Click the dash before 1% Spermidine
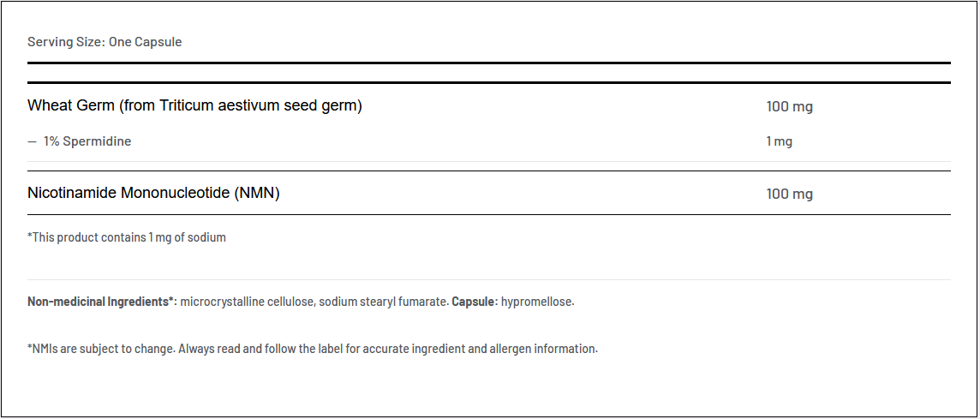This screenshot has height=419, width=980. pos(32,141)
